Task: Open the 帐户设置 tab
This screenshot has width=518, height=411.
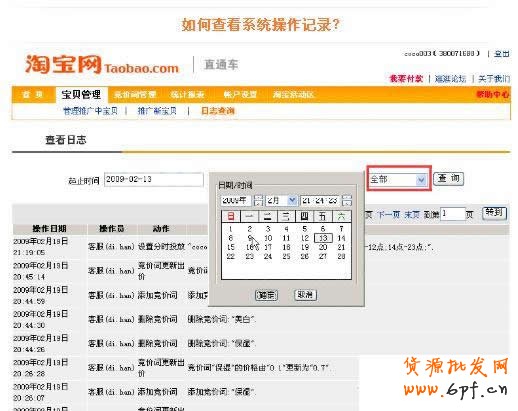Action: [x=240, y=95]
